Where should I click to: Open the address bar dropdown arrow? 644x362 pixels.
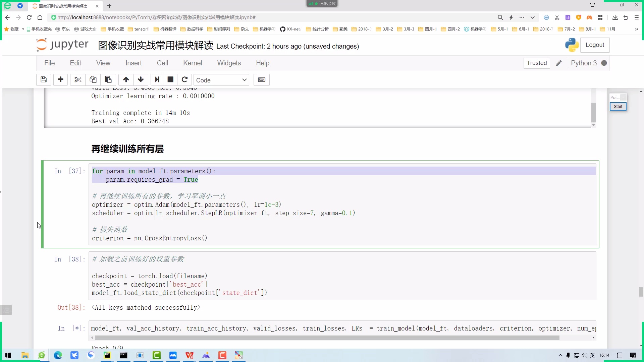pos(533,17)
